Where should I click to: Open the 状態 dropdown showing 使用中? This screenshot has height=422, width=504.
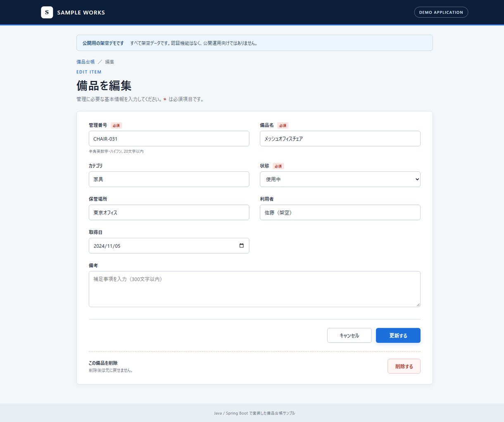click(x=340, y=179)
